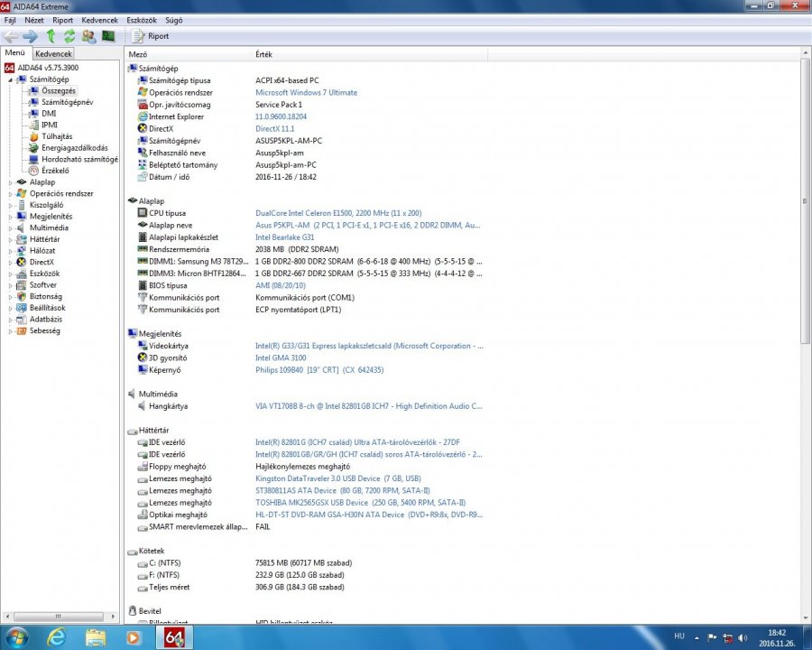Viewport: 812px width, 650px height.
Task: Expand the Alaplap tree node
Action: (x=10, y=182)
